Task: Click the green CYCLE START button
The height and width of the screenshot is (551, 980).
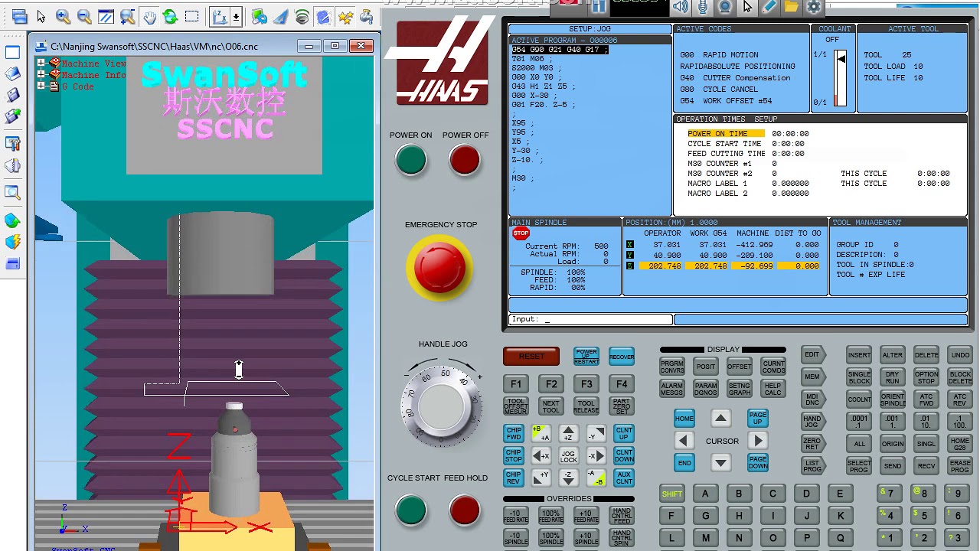Action: (411, 510)
